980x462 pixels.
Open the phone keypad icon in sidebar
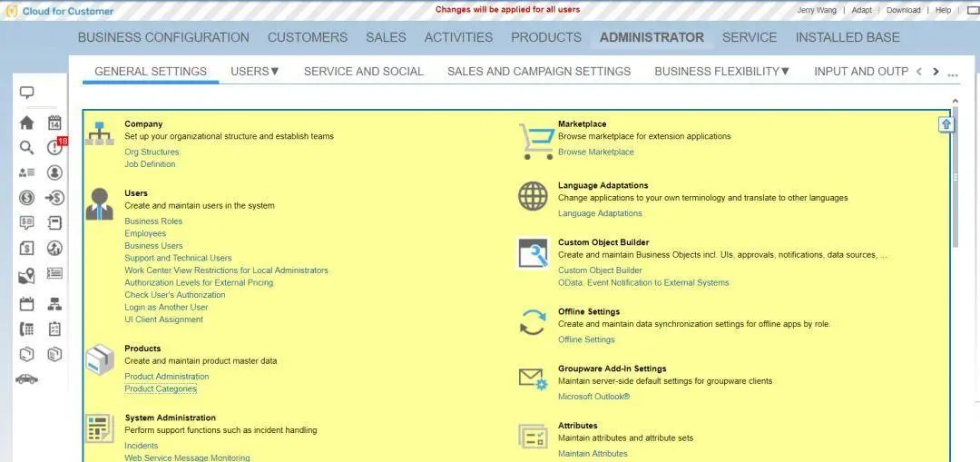click(26, 329)
